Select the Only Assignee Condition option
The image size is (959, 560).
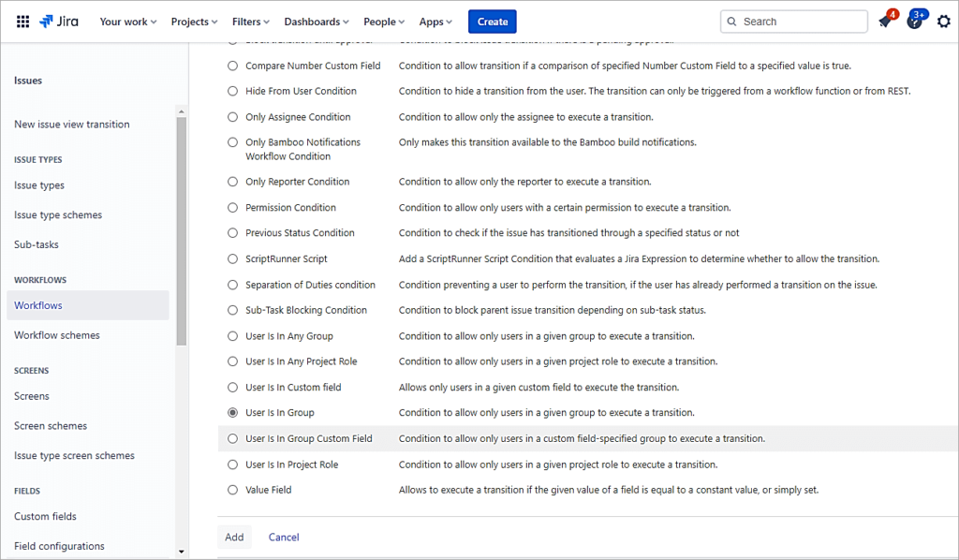pyautogui.click(x=231, y=116)
